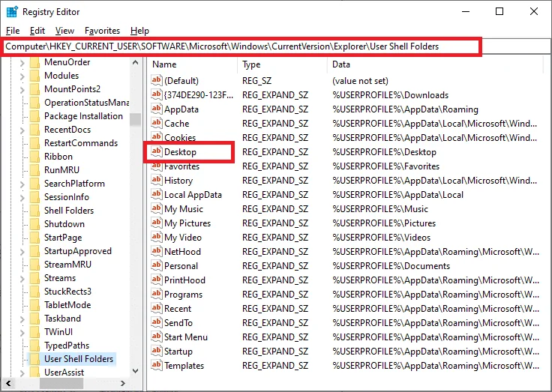Click the string icon beside My Pictures
This screenshot has height=392, width=552.
point(157,223)
